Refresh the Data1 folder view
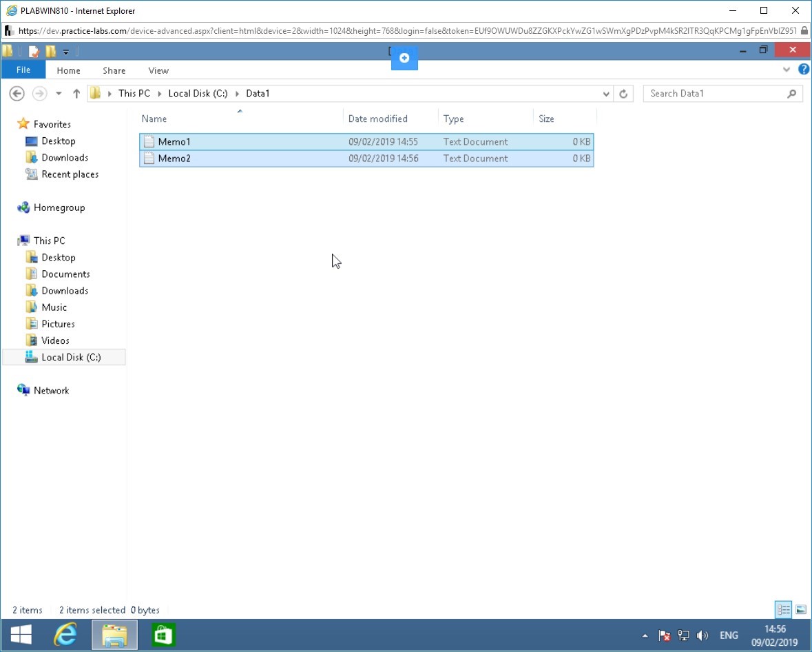 tap(623, 94)
